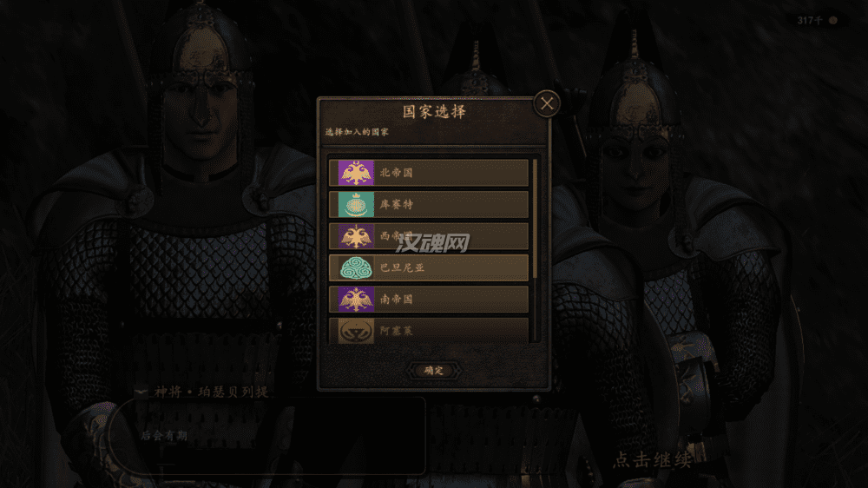This screenshot has width=868, height=488.
Task: Click the 317千 gold amount
Action: [810, 21]
